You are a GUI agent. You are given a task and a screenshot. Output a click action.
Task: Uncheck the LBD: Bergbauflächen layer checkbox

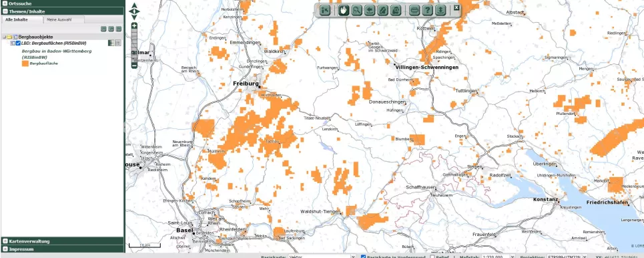18,43
